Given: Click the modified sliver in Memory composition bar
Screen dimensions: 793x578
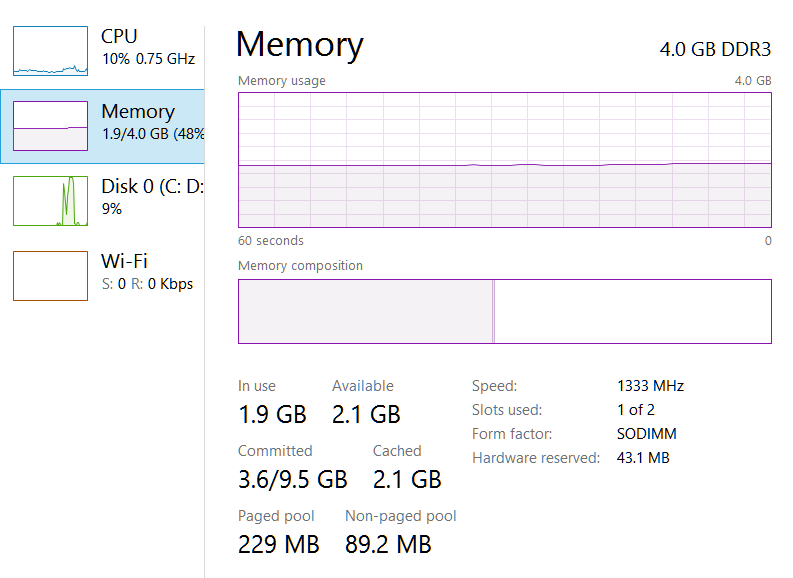Looking at the screenshot, I should (x=494, y=311).
